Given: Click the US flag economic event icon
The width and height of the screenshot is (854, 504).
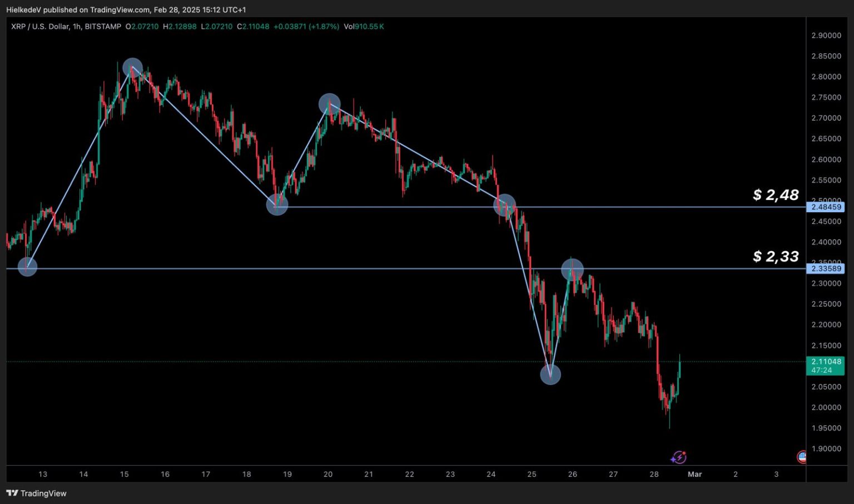Looking at the screenshot, I should (x=802, y=457).
